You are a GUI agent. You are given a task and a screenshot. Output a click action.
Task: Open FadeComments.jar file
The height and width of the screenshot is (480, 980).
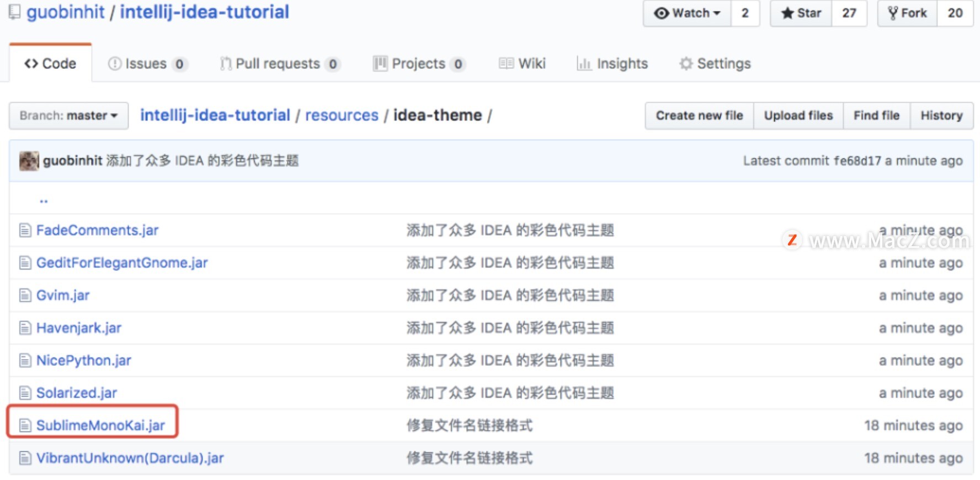(x=97, y=230)
